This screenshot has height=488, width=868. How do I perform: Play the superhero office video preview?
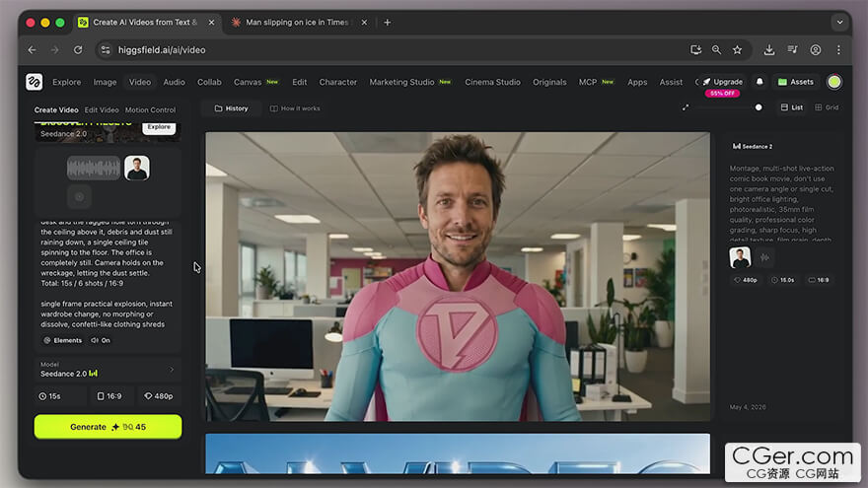pos(458,276)
